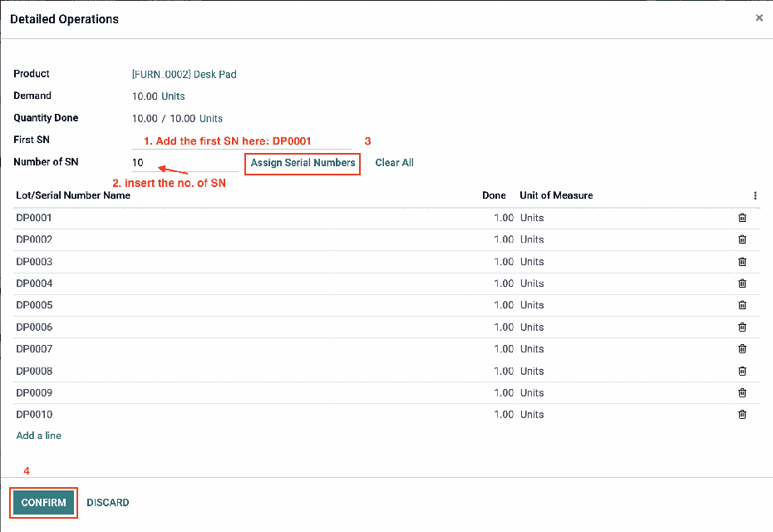Click the delete icon for DP0004
Image resolution: width=773 pixels, height=532 pixels.
pos(742,283)
